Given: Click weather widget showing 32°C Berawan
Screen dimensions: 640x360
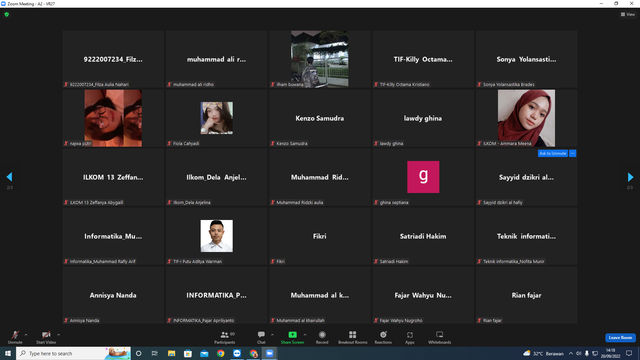Looking at the screenshot, I should click(x=543, y=353).
